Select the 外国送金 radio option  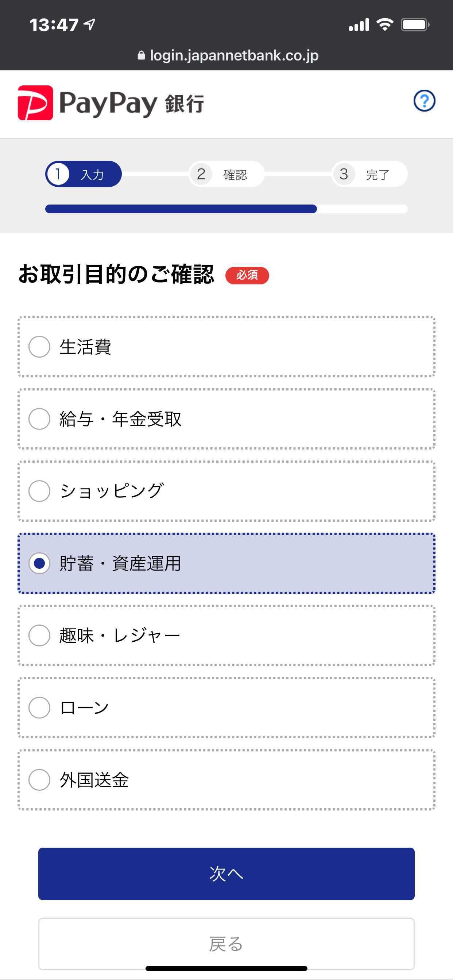pyautogui.click(x=40, y=780)
